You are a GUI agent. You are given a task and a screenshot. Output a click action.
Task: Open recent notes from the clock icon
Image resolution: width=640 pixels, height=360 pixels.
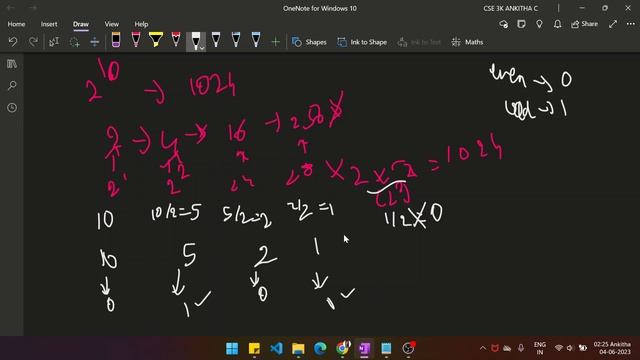(x=12, y=108)
